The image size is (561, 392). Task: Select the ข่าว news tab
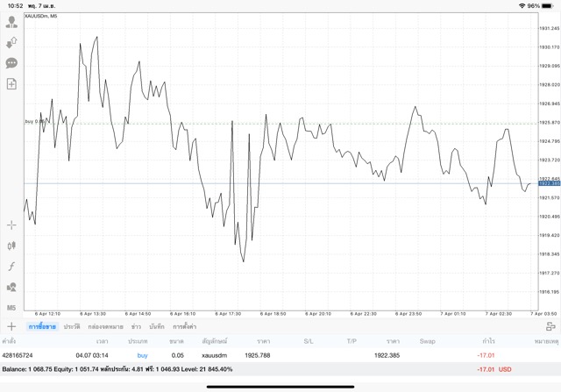(136, 326)
